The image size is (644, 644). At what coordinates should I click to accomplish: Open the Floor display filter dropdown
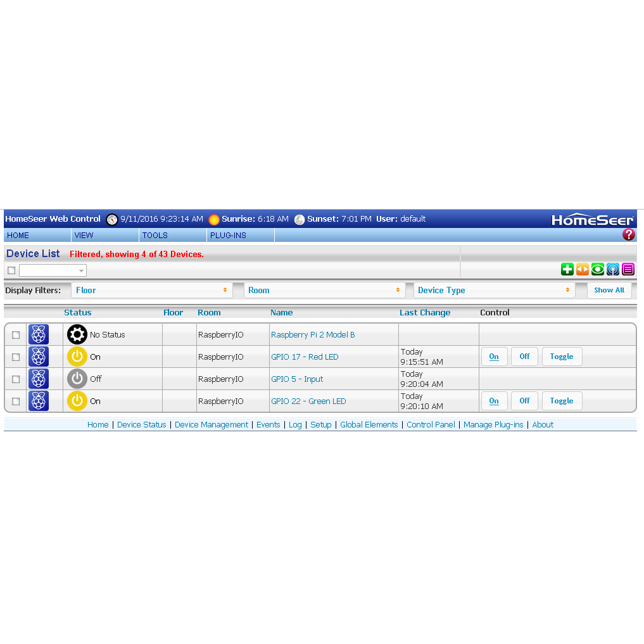pos(151,290)
